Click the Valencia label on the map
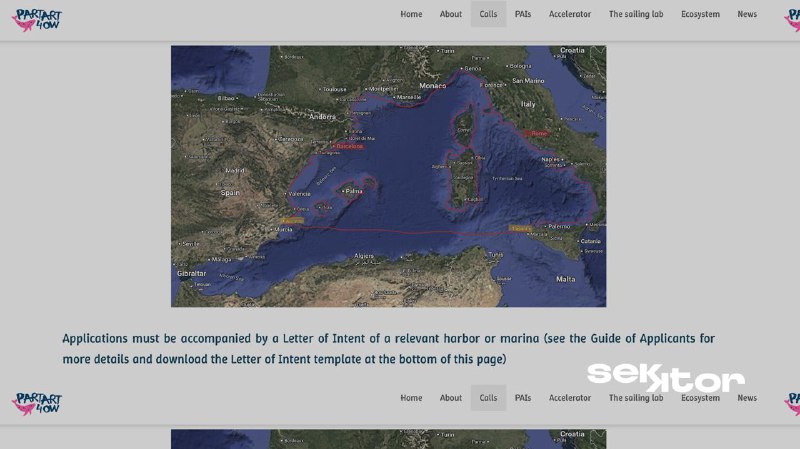 coord(299,194)
